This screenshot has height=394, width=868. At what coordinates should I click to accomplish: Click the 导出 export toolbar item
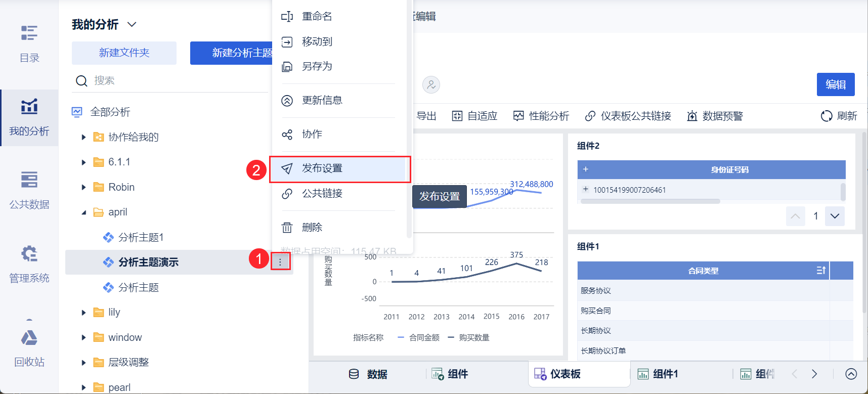426,116
